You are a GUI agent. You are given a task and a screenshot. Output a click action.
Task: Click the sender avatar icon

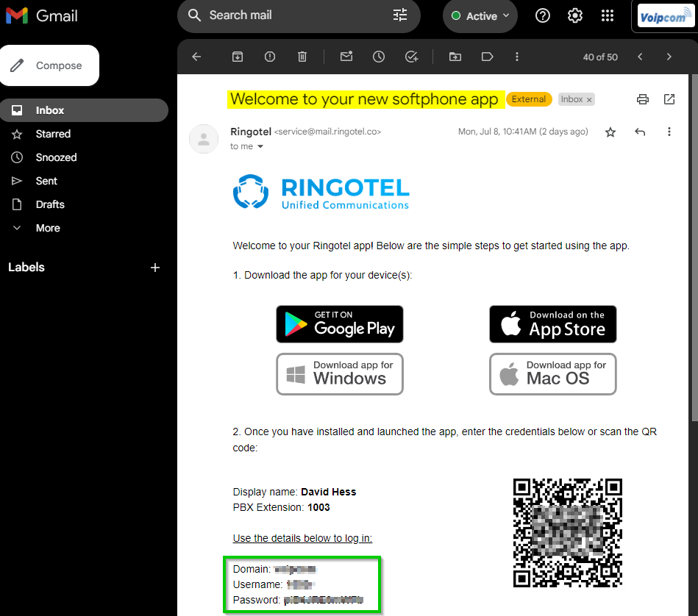pos(204,139)
